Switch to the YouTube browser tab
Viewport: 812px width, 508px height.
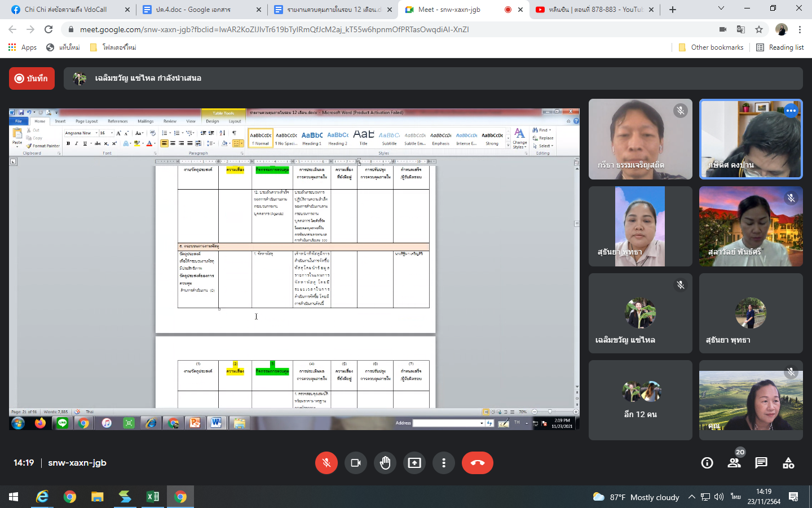[593, 10]
